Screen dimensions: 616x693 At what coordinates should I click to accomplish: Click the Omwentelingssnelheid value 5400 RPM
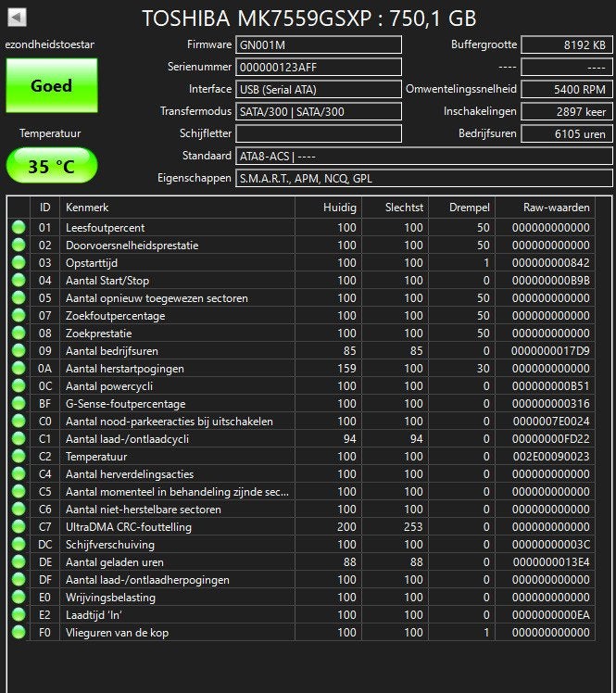pyautogui.click(x=567, y=89)
